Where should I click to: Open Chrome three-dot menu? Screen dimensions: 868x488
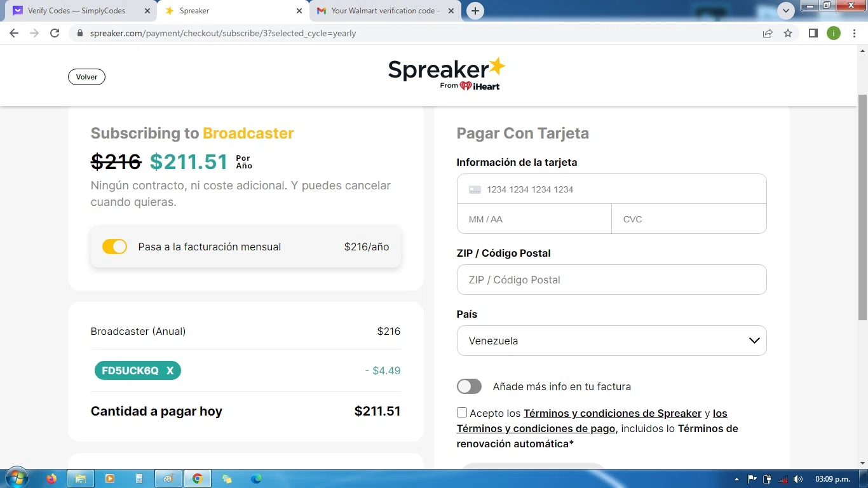coord(853,33)
